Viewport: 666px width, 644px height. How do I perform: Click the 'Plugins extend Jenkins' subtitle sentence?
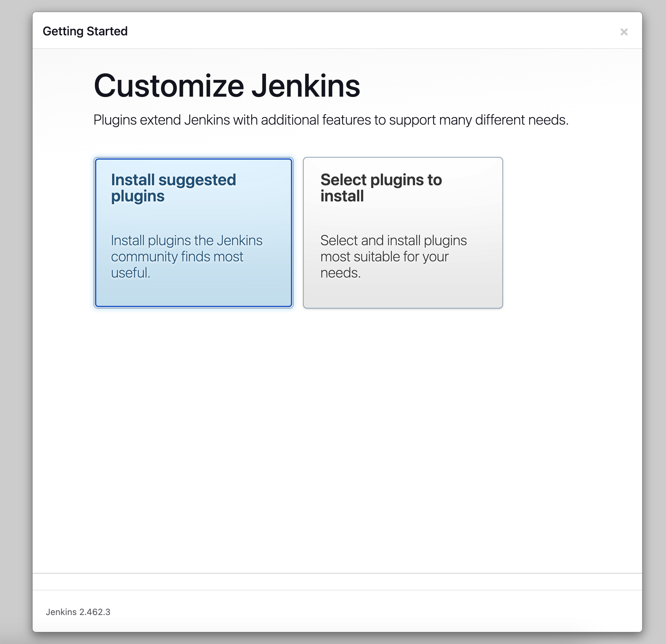331,120
